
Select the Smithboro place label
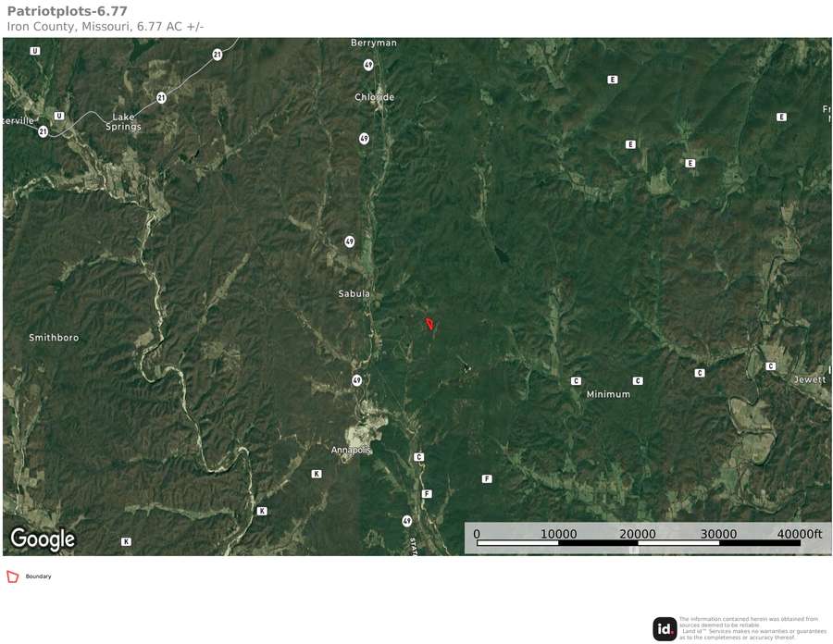coord(54,338)
